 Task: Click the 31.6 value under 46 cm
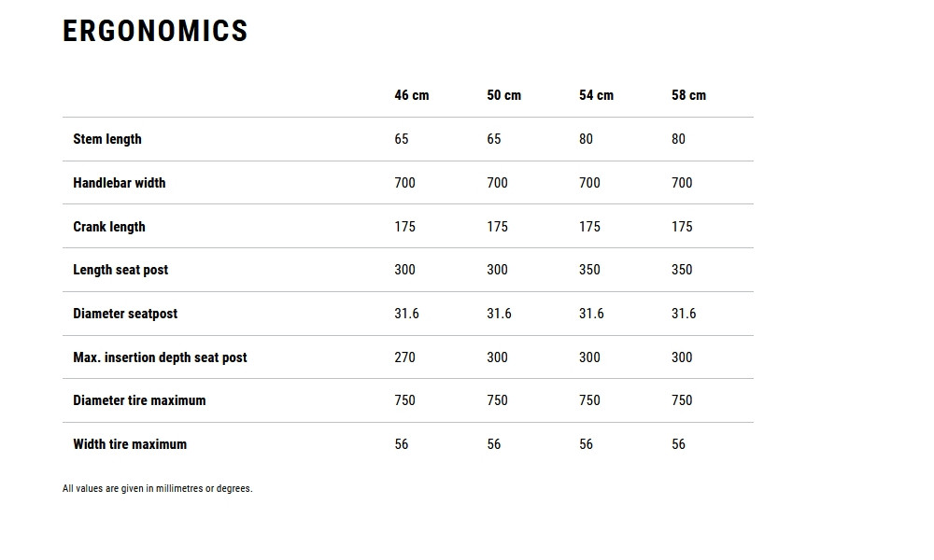[406, 314]
